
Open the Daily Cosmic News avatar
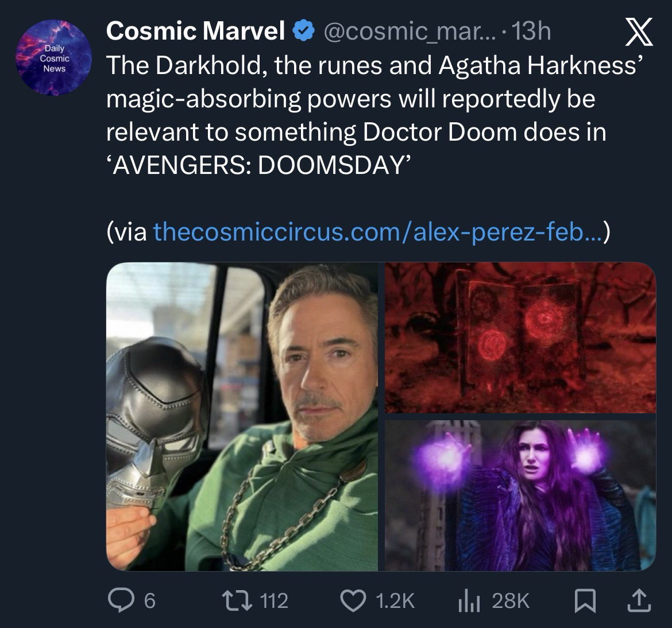pyautogui.click(x=54, y=57)
